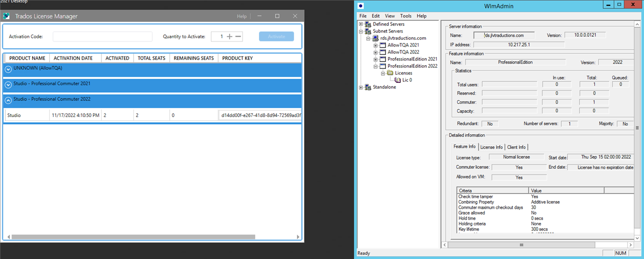The image size is (644, 259).
Task: Click the AllowTQA 2021 feature window icon
Action: 383,46
